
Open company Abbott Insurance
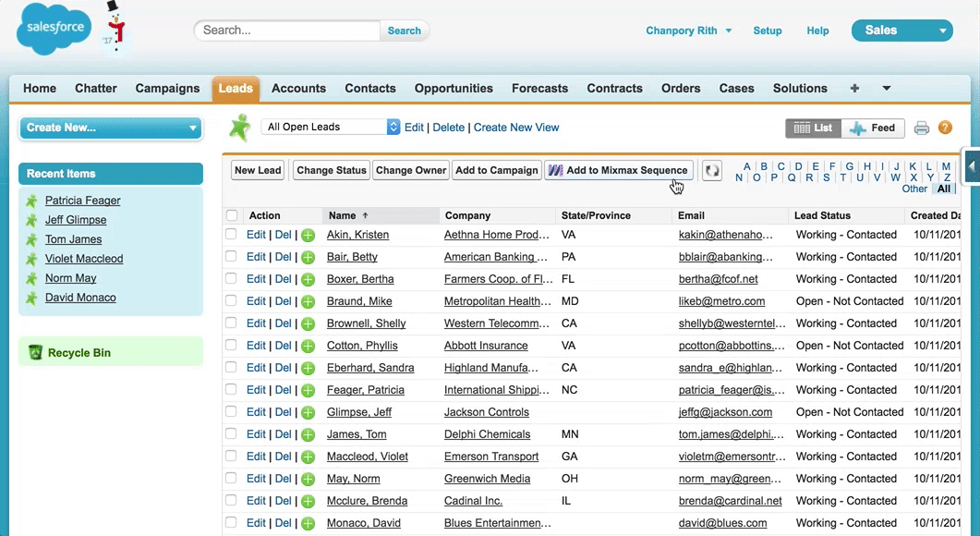point(486,346)
